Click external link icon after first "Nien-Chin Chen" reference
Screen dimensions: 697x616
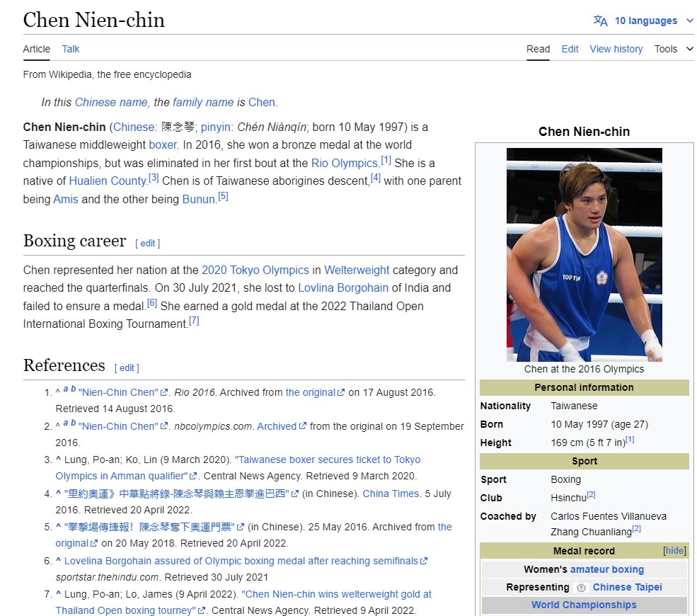click(x=164, y=392)
